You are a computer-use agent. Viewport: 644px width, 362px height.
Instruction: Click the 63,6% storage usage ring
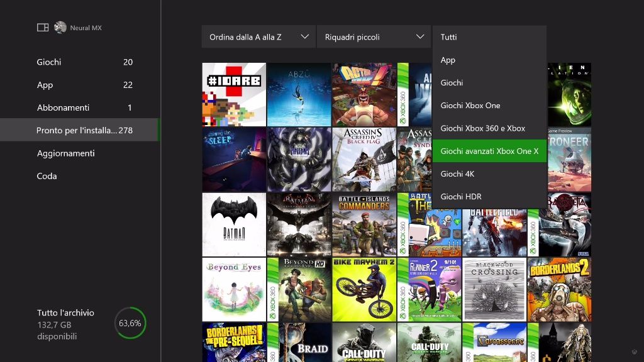point(130,323)
